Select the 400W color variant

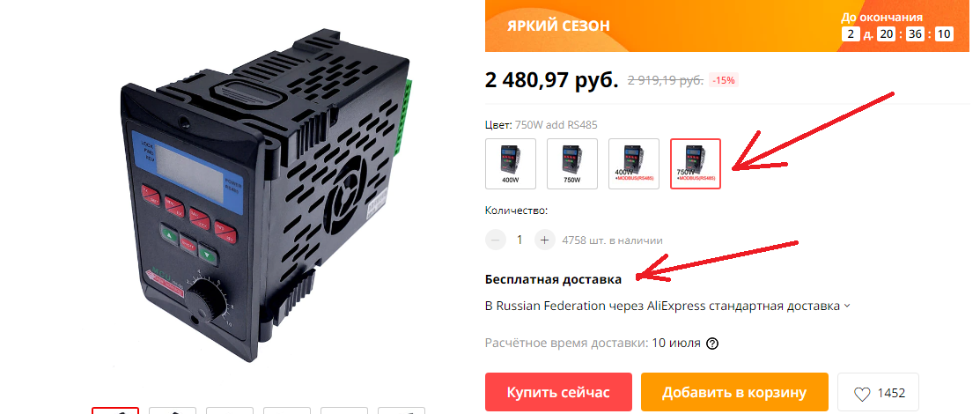(x=510, y=163)
